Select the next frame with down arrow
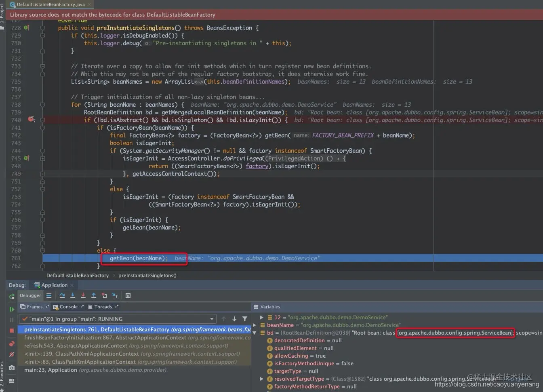 click(x=234, y=319)
